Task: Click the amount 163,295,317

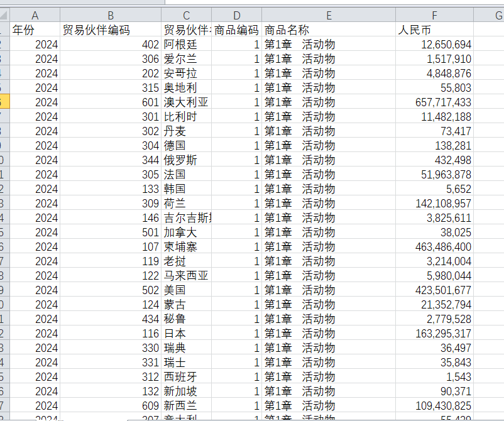Action: click(434, 333)
